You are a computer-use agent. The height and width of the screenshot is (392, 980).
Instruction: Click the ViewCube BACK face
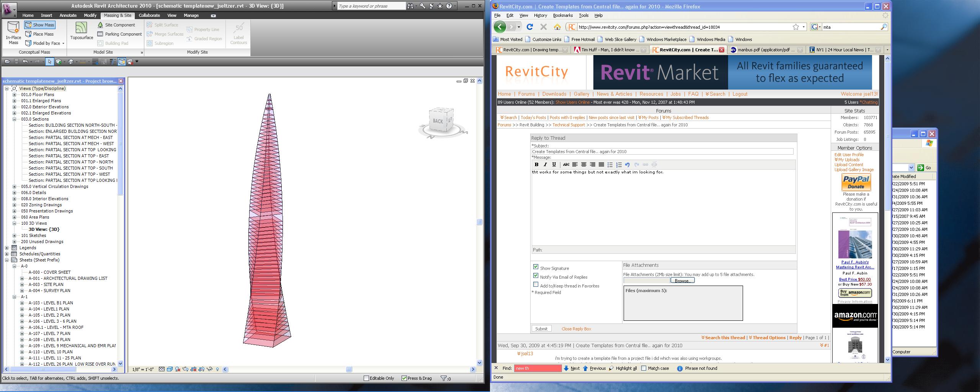[x=438, y=121]
